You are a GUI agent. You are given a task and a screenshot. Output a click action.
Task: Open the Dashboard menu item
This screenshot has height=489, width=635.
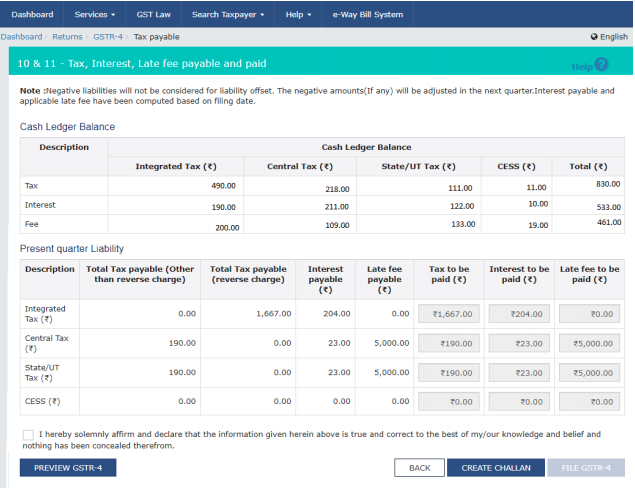coord(33,15)
